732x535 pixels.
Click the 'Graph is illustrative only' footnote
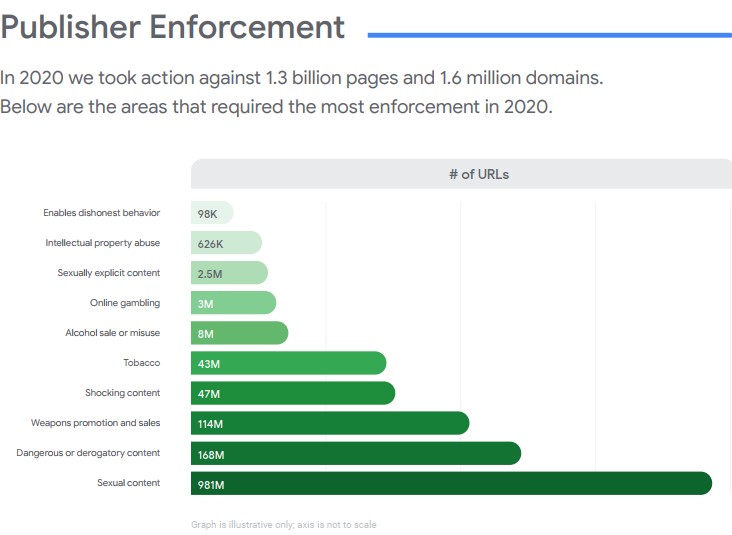(x=283, y=524)
